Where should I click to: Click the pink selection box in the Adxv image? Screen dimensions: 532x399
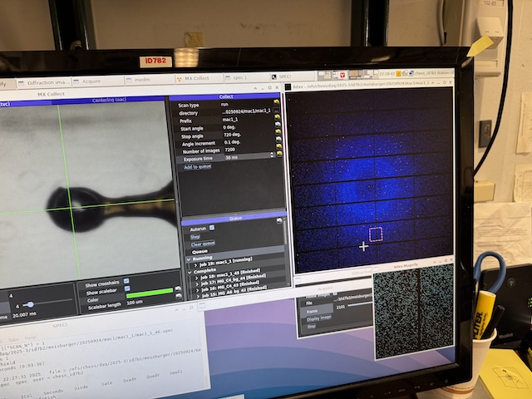tap(376, 234)
